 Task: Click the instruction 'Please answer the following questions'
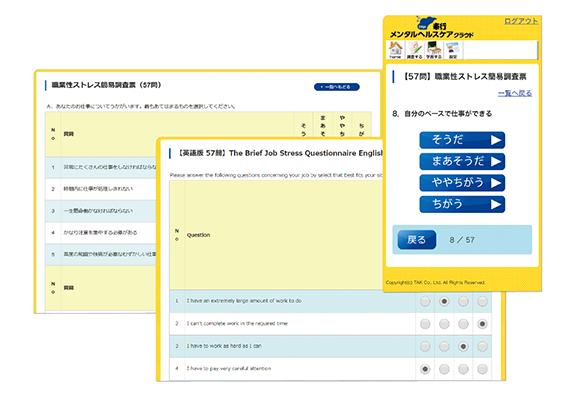[276, 175]
